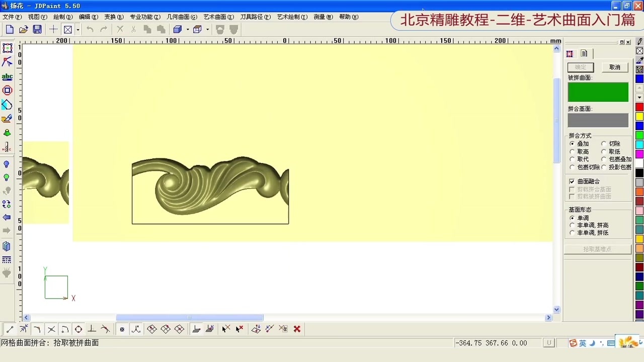
Task: Select the abc text tool
Action: (7, 77)
